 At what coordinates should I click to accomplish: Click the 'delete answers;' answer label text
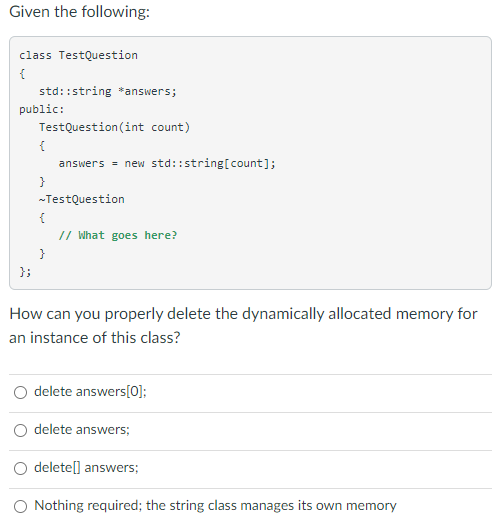[x=82, y=430]
